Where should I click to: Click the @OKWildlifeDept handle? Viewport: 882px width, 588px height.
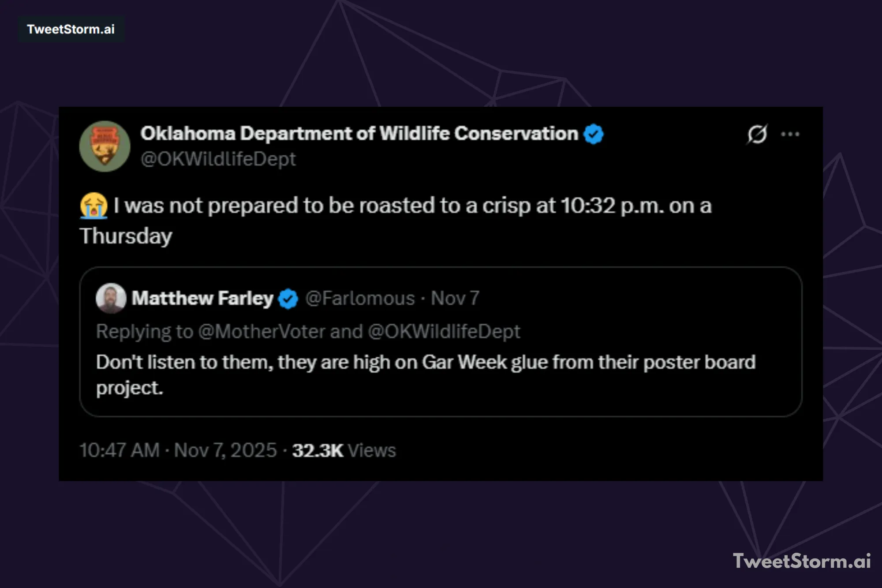pos(218,159)
